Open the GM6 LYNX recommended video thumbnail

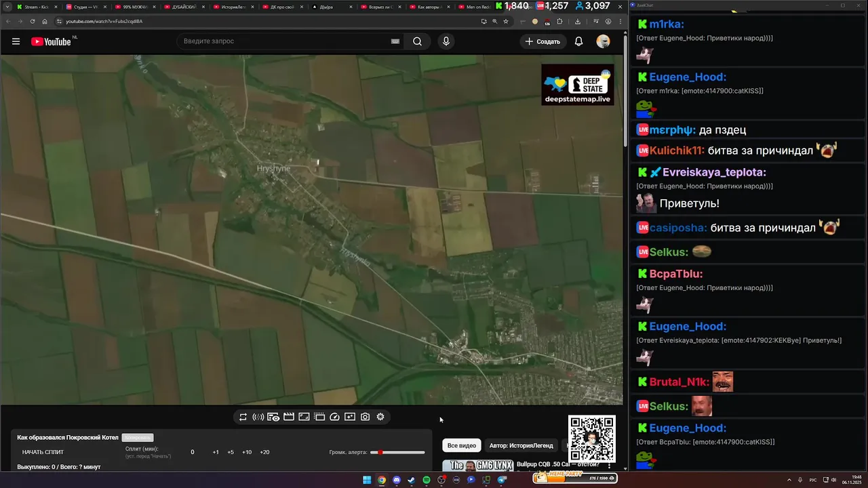(x=477, y=466)
